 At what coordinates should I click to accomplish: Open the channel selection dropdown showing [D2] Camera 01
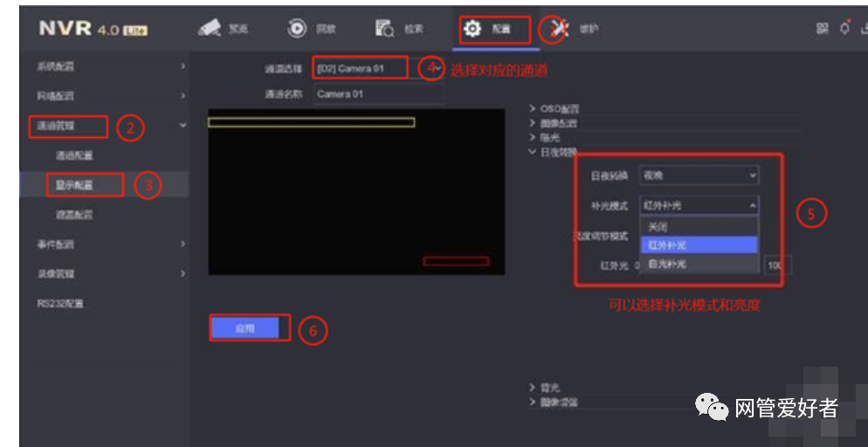360,68
